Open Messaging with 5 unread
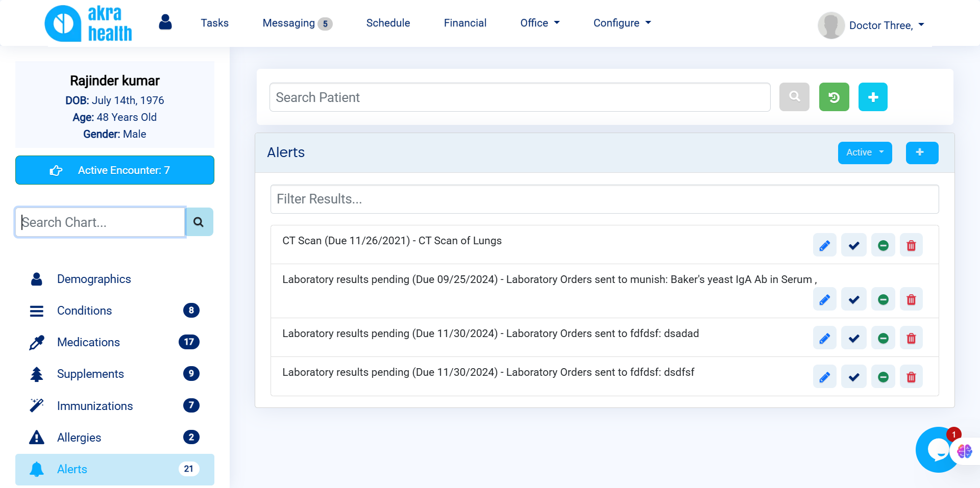980x488 pixels. coord(297,23)
